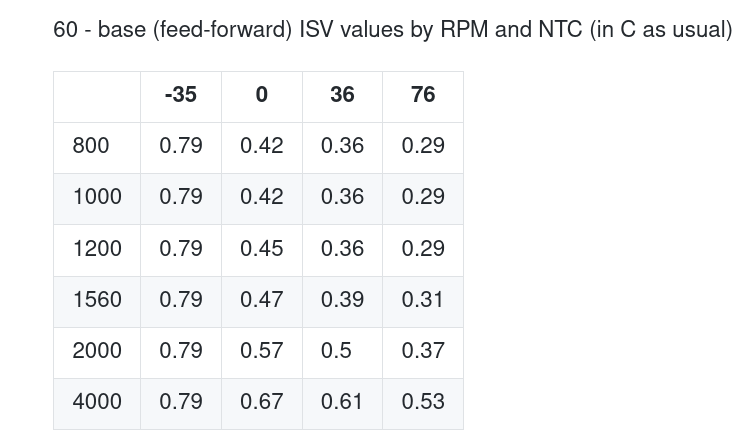Click the 36 column header

342,95
